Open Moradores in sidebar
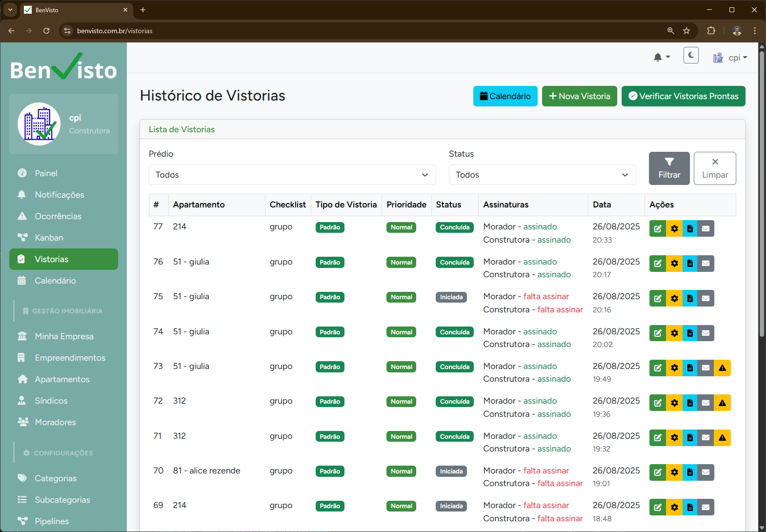 [x=63, y=422]
